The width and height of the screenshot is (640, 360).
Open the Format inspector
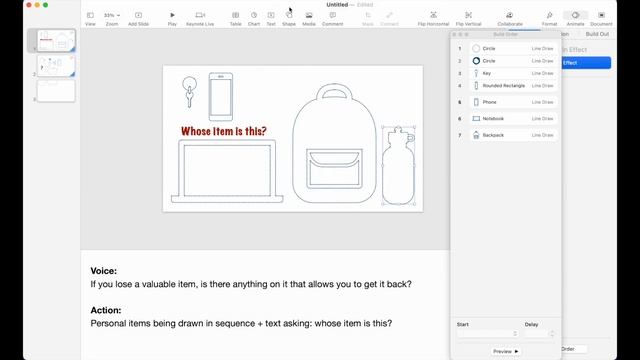coord(549,19)
